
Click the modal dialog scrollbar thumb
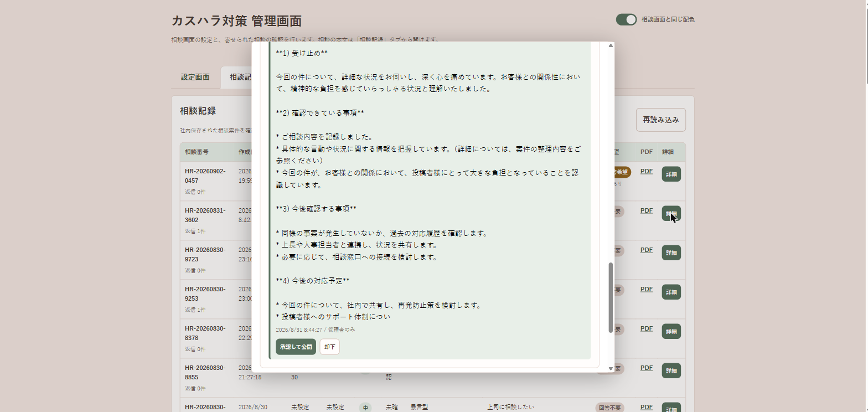[611, 297]
